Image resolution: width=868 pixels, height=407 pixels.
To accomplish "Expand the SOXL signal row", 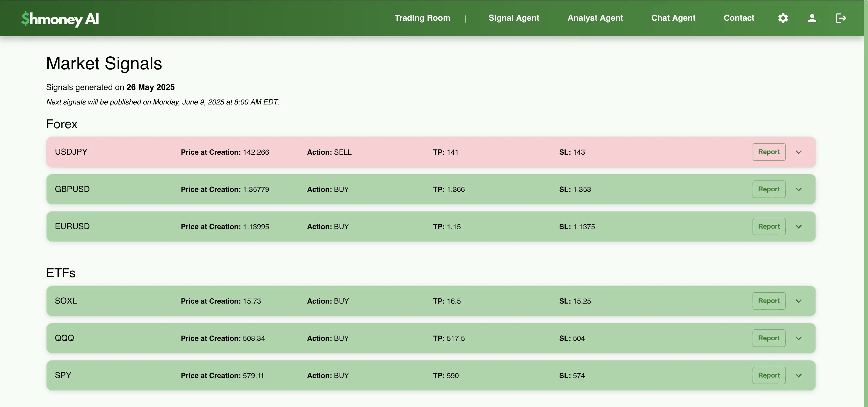I will pyautogui.click(x=798, y=301).
